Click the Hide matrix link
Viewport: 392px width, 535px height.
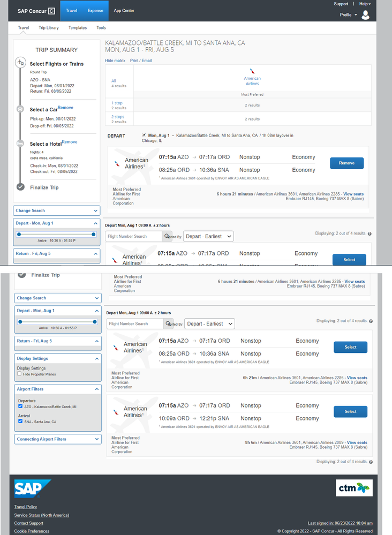tap(115, 61)
